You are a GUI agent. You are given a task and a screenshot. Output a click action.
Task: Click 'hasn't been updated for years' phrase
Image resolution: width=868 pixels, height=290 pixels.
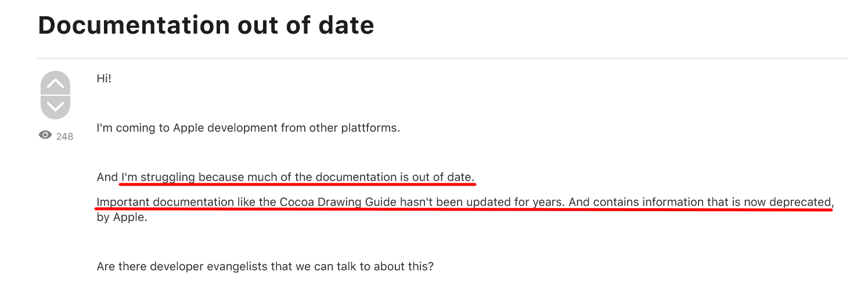(x=474, y=202)
